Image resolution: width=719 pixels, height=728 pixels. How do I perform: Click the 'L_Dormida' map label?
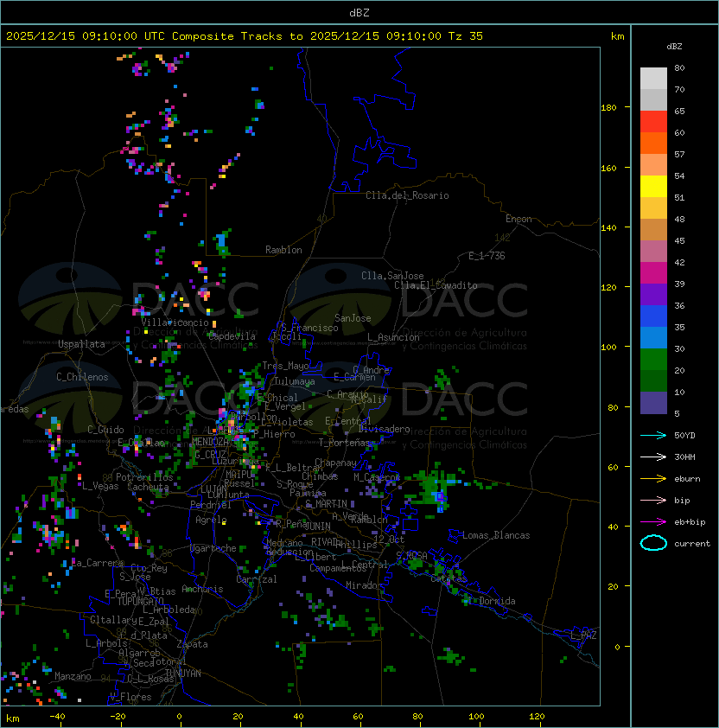pos(492,601)
